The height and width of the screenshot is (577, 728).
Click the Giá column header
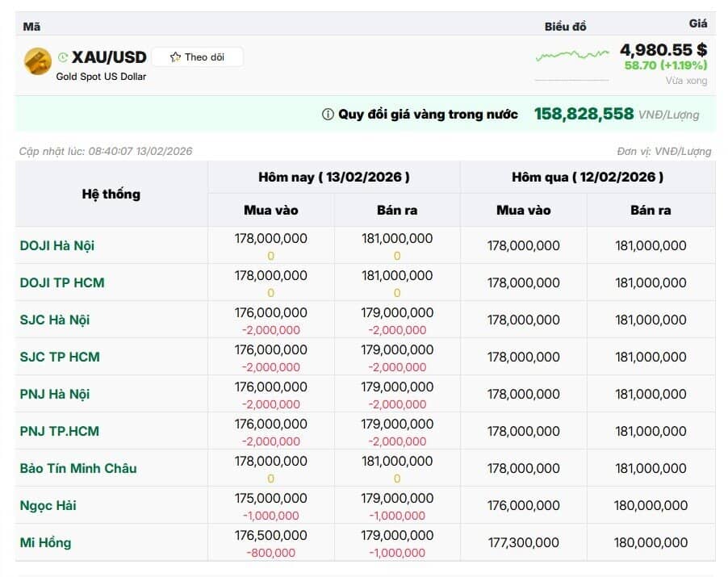(698, 23)
